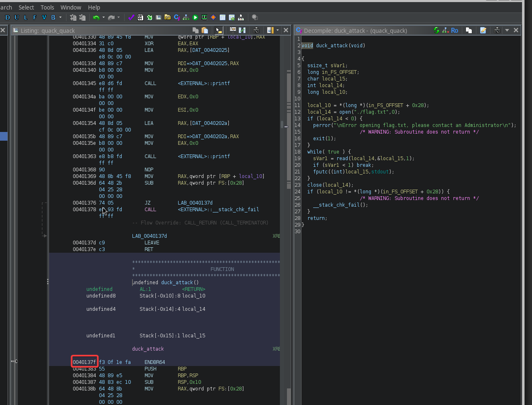This screenshot has height=405, width=532.
Task: Open the Listing field format editor icon
Action: 233,30
